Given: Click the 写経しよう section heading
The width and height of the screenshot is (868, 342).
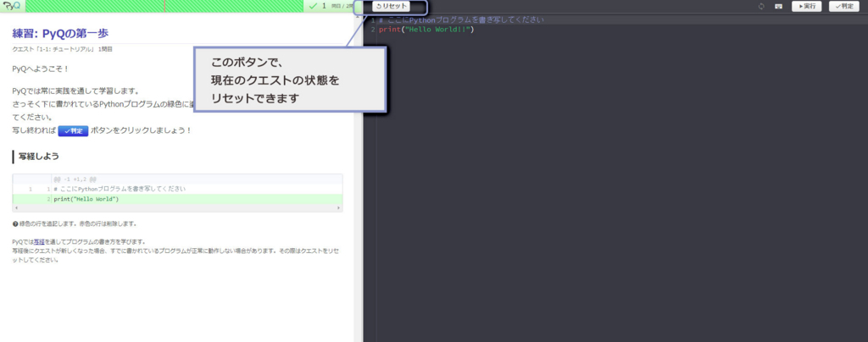Looking at the screenshot, I should (39, 157).
